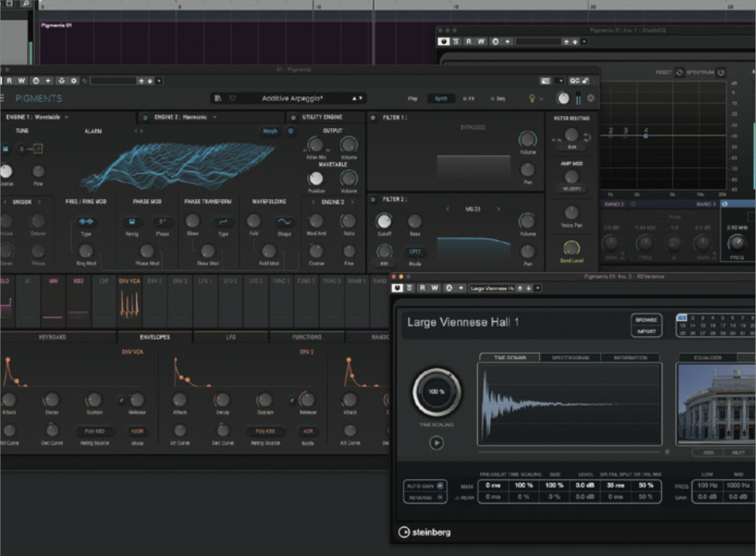The image size is (756, 556).
Task: Enable Write automation on the REVerence plugin header
Action: point(435,287)
